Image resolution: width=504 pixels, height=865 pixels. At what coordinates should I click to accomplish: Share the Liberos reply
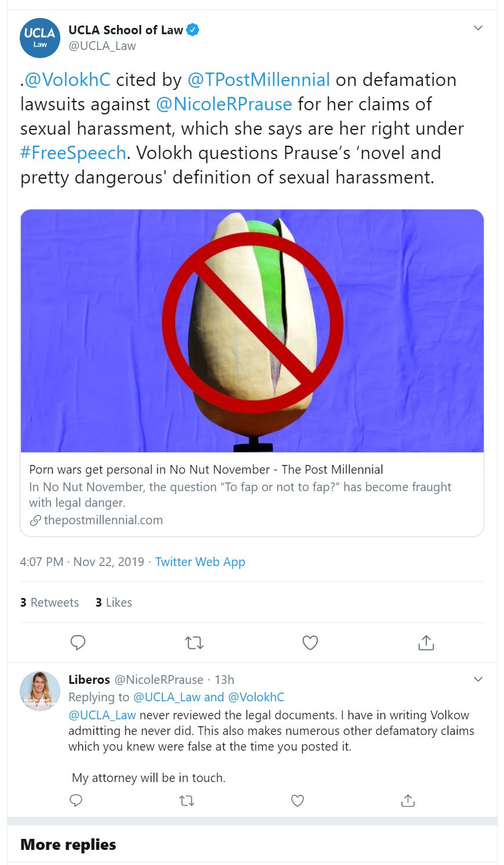point(408,801)
